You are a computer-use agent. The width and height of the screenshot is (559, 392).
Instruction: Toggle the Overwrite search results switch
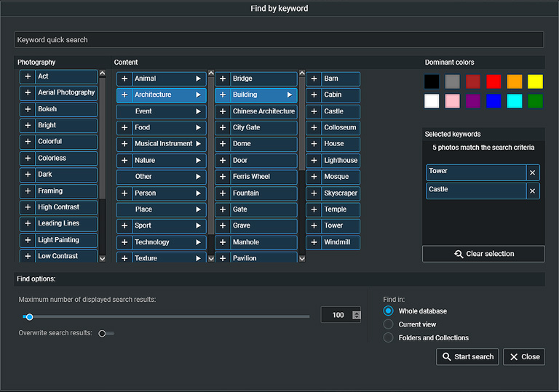[x=106, y=333]
